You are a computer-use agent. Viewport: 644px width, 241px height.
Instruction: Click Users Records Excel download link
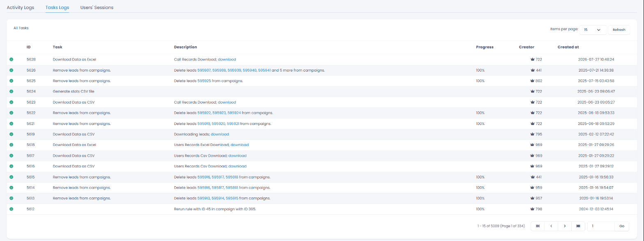point(239,145)
